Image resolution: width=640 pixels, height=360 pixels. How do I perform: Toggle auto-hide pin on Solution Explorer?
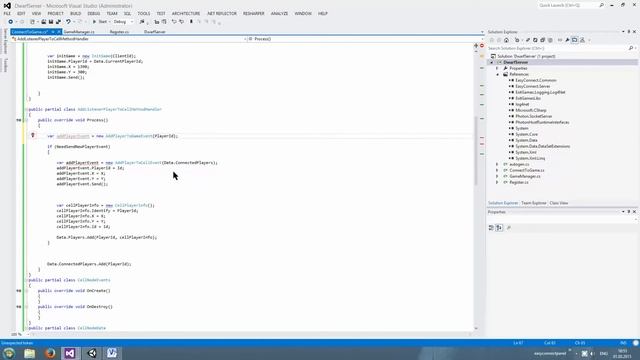tap(629, 32)
